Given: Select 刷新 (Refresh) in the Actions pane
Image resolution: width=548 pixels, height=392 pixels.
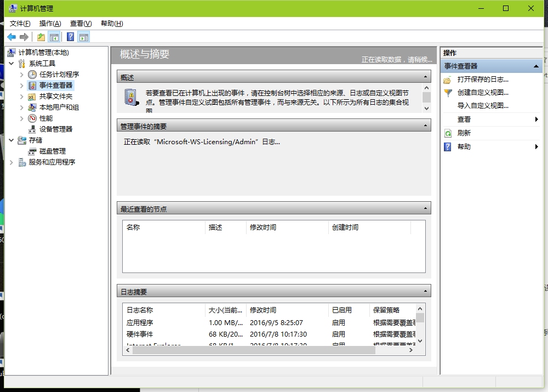Looking at the screenshot, I should (464, 133).
